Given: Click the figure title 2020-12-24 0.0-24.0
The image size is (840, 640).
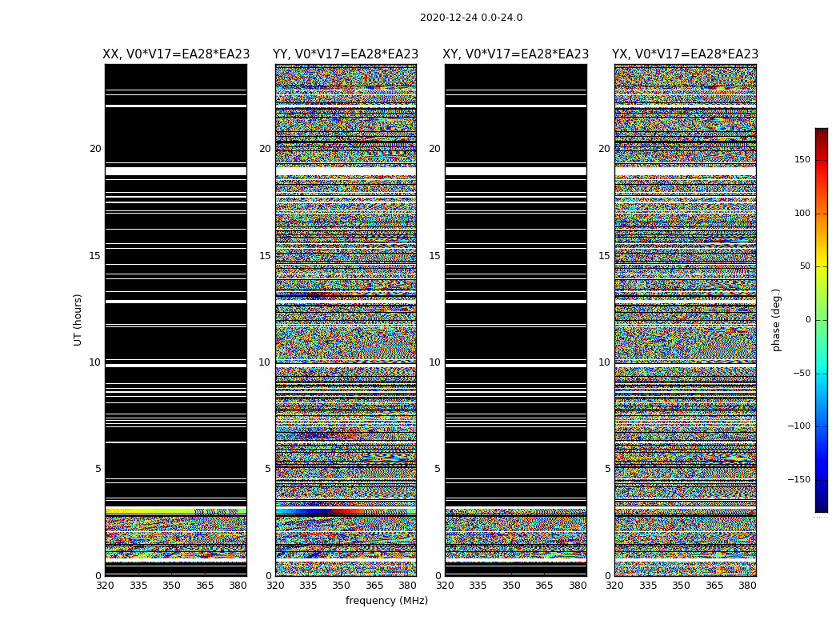Looking at the screenshot, I should click(x=471, y=18).
